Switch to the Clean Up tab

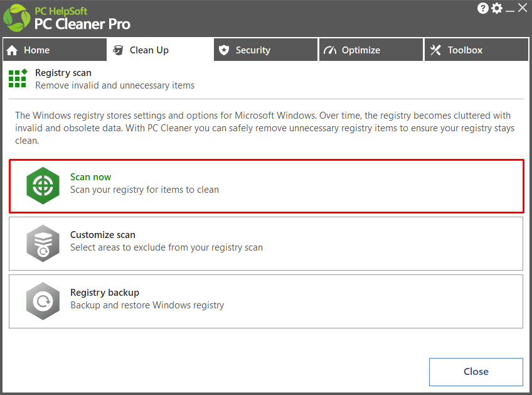point(160,50)
